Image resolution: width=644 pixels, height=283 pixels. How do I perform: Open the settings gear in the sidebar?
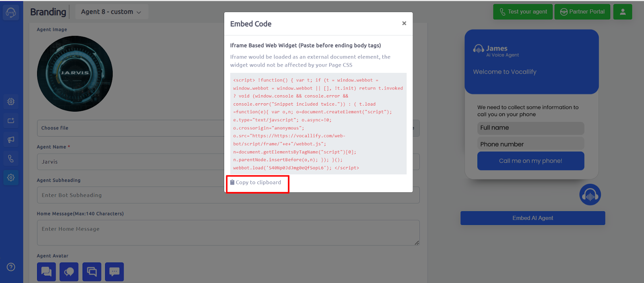coord(11,177)
